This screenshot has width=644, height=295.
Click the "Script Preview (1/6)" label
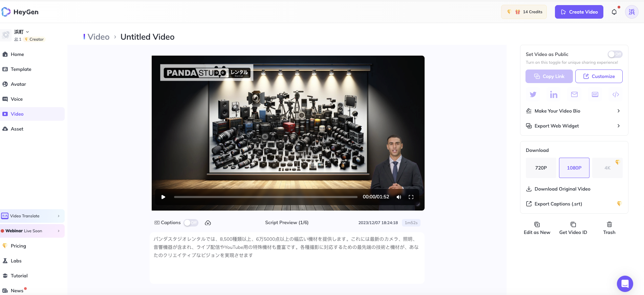pos(287,222)
